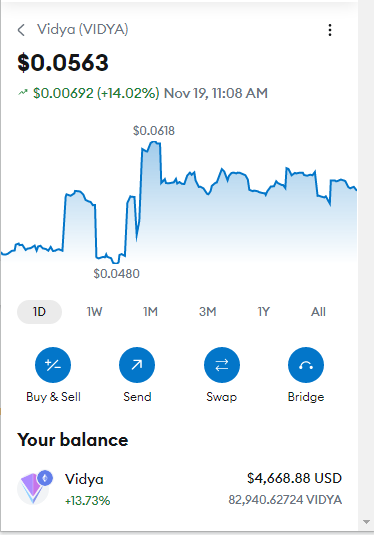The width and height of the screenshot is (374, 535).
Task: Click the Buy & Sell label
Action: [53, 396]
